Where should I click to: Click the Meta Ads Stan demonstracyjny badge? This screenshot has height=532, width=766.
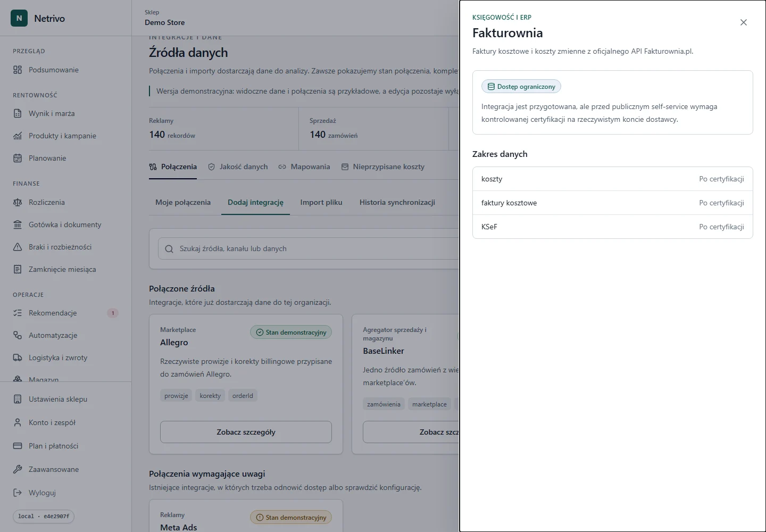click(291, 518)
